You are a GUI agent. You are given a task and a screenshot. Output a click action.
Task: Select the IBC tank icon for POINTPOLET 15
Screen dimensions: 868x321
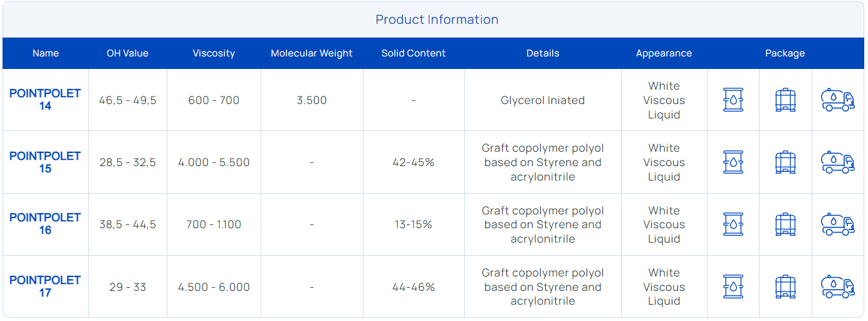(785, 162)
